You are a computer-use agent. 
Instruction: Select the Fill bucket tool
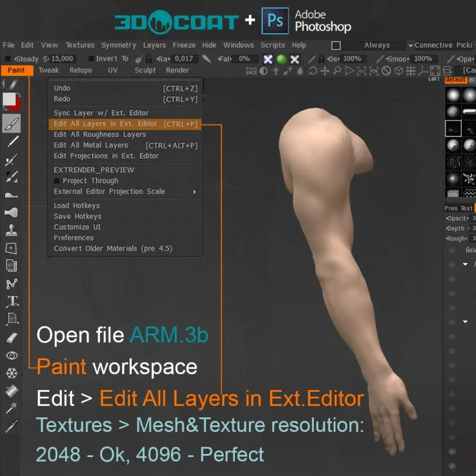coord(12,391)
